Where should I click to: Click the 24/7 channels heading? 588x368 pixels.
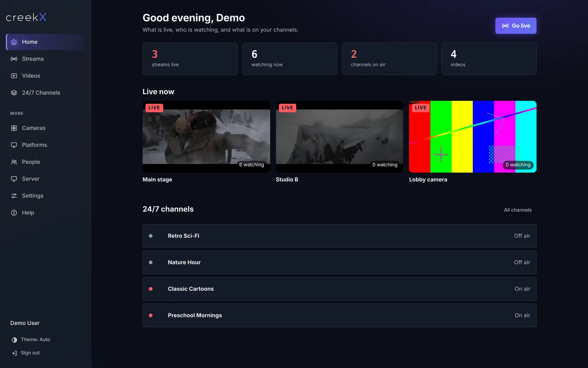pos(168,209)
